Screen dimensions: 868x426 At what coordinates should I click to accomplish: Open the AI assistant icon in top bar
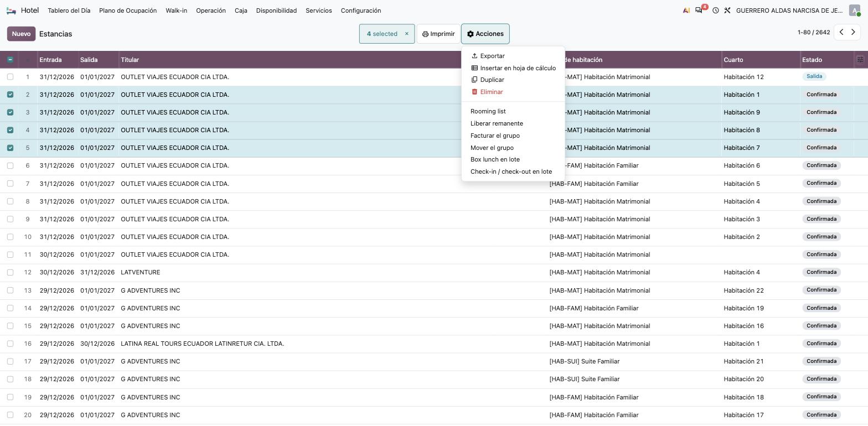tap(686, 11)
